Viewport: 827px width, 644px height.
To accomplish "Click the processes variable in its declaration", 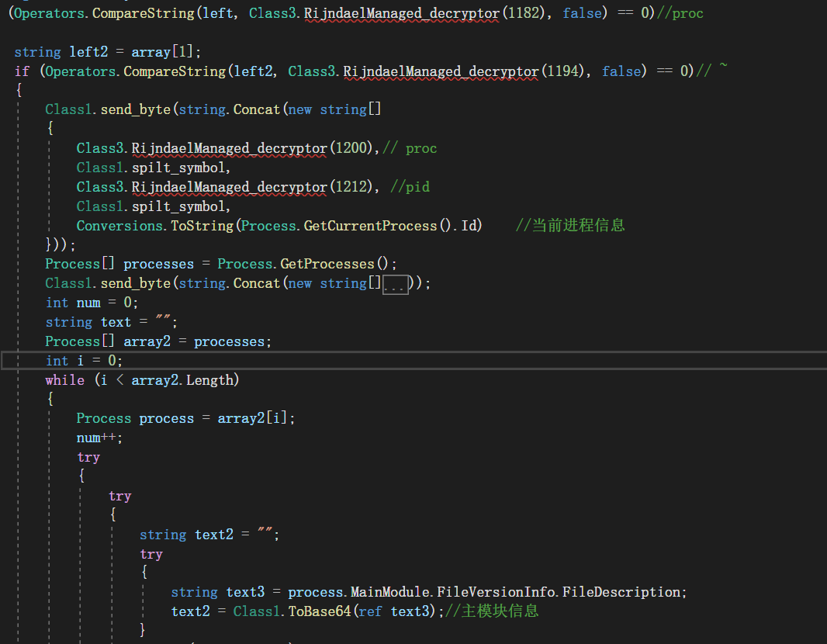I will pyautogui.click(x=159, y=264).
